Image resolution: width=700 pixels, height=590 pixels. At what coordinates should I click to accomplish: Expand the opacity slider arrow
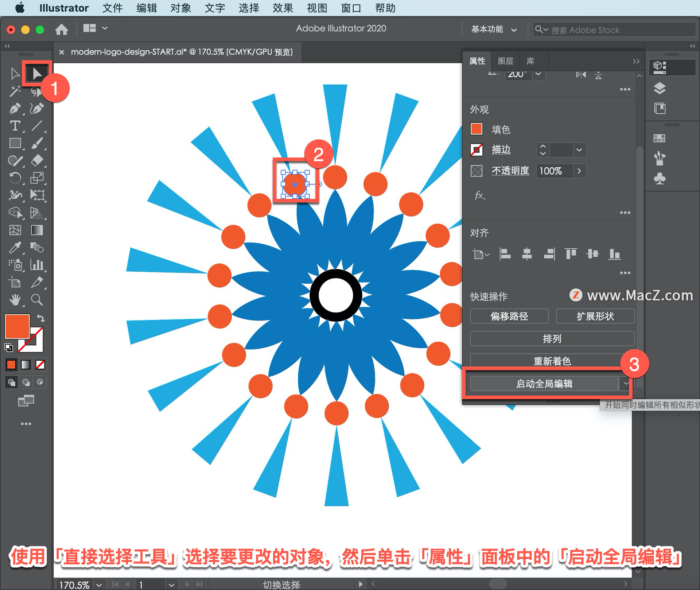tap(579, 171)
